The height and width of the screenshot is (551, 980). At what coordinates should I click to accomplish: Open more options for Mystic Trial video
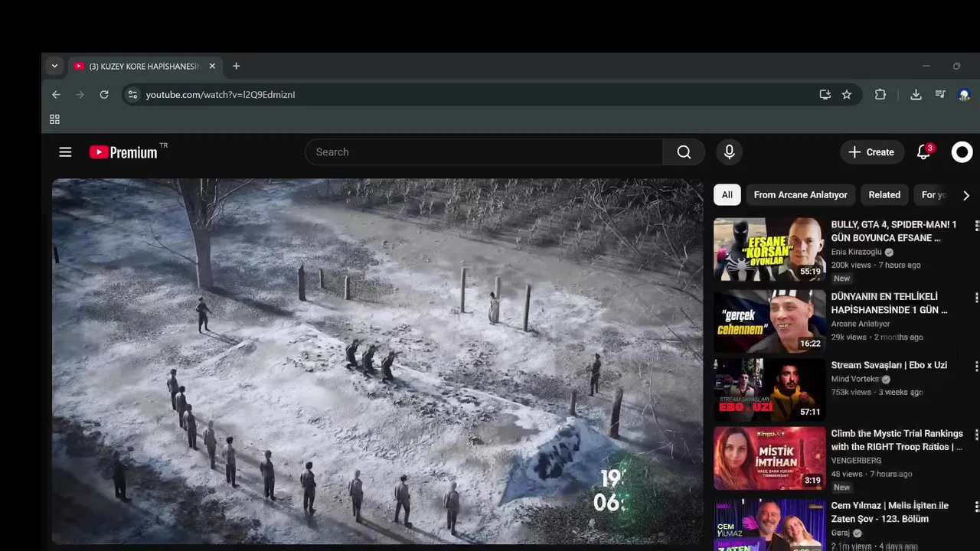point(976,435)
